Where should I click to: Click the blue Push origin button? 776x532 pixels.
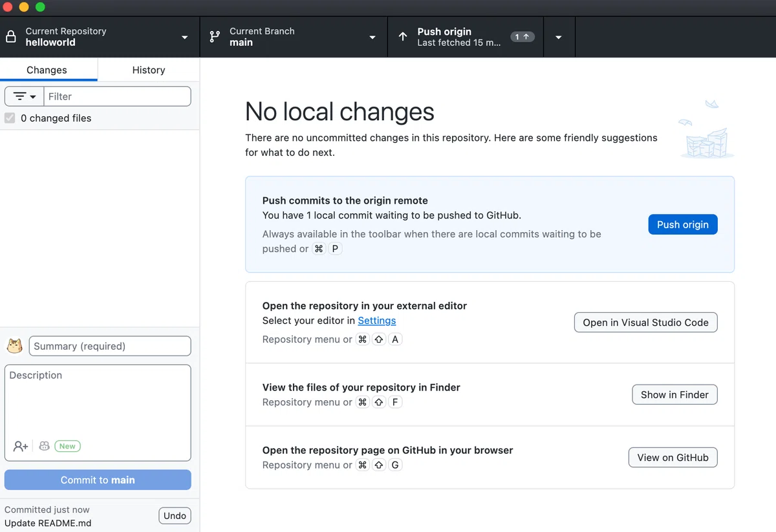pyautogui.click(x=683, y=224)
